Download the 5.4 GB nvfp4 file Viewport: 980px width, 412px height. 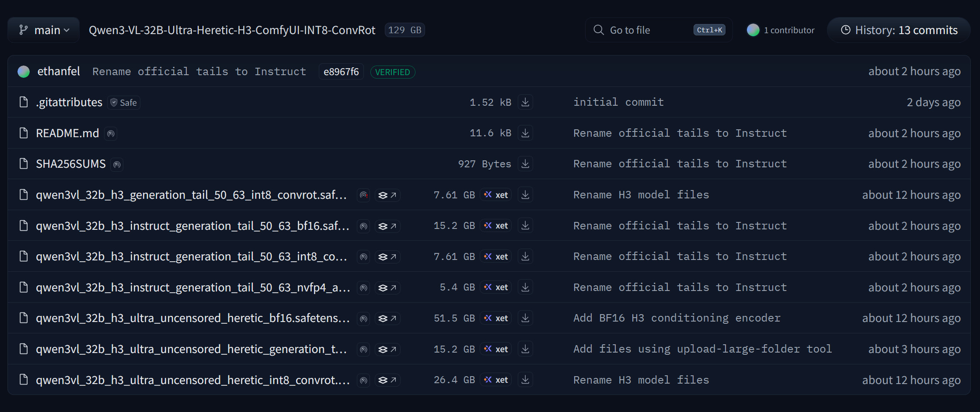coord(525,287)
